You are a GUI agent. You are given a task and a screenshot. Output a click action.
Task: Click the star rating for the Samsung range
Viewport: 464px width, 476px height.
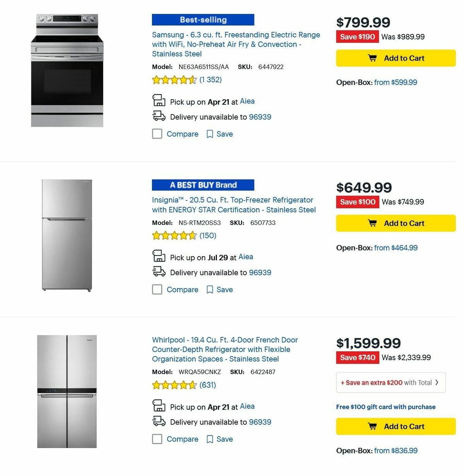pos(174,80)
